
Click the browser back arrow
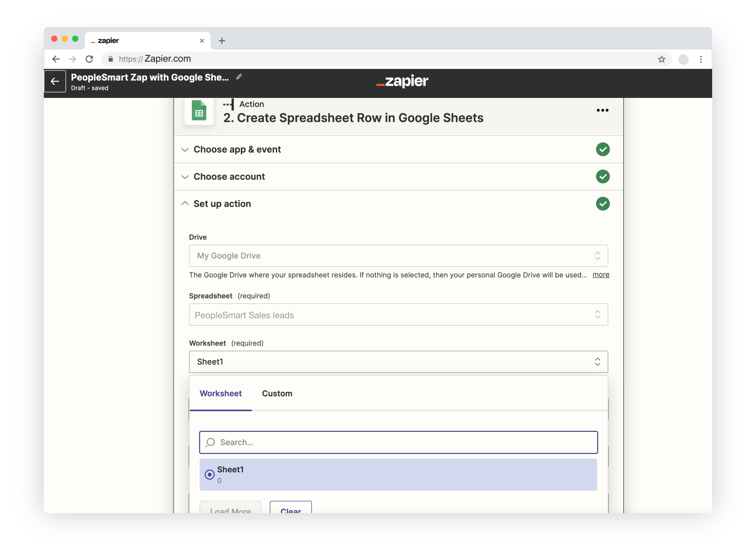(56, 59)
